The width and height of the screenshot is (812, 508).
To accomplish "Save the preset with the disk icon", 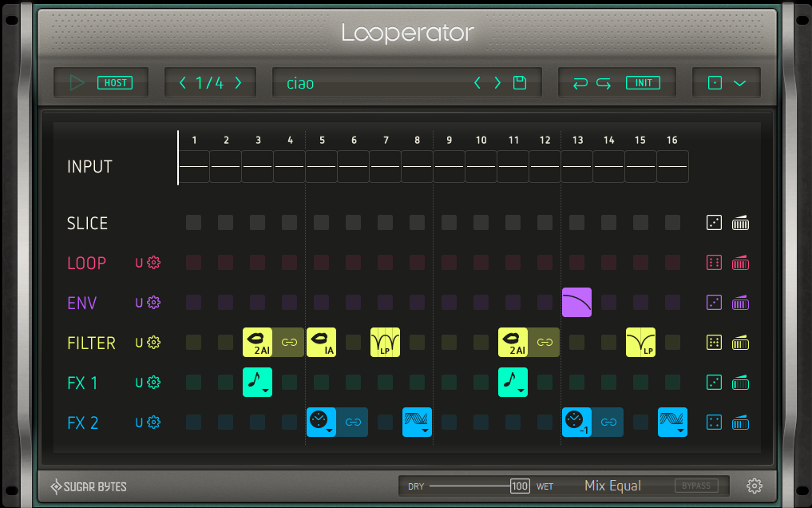I will coord(520,82).
